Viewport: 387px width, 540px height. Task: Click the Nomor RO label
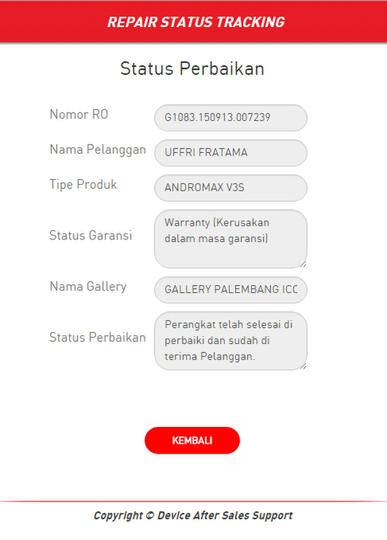tap(79, 114)
